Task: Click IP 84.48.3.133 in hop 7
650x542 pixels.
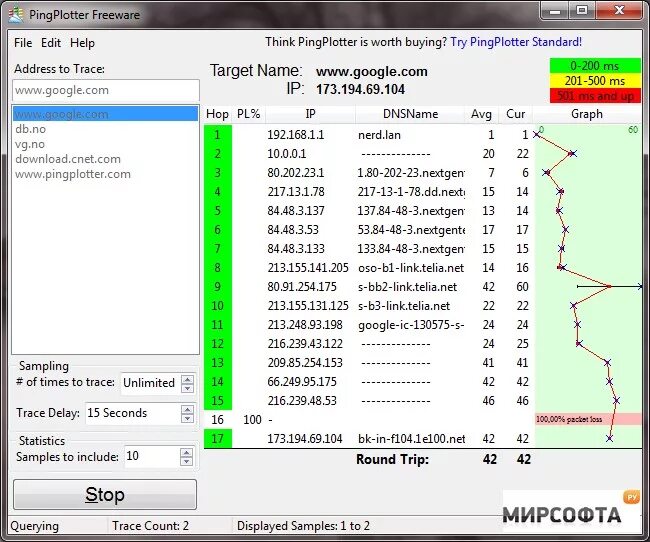Action: click(296, 249)
